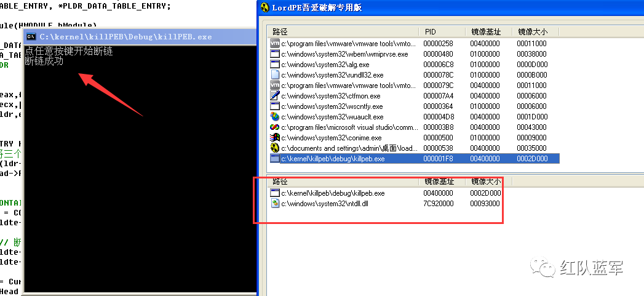644x296 pixels.
Task: Click the module list 镜像大小 column header
Action: coord(489,182)
